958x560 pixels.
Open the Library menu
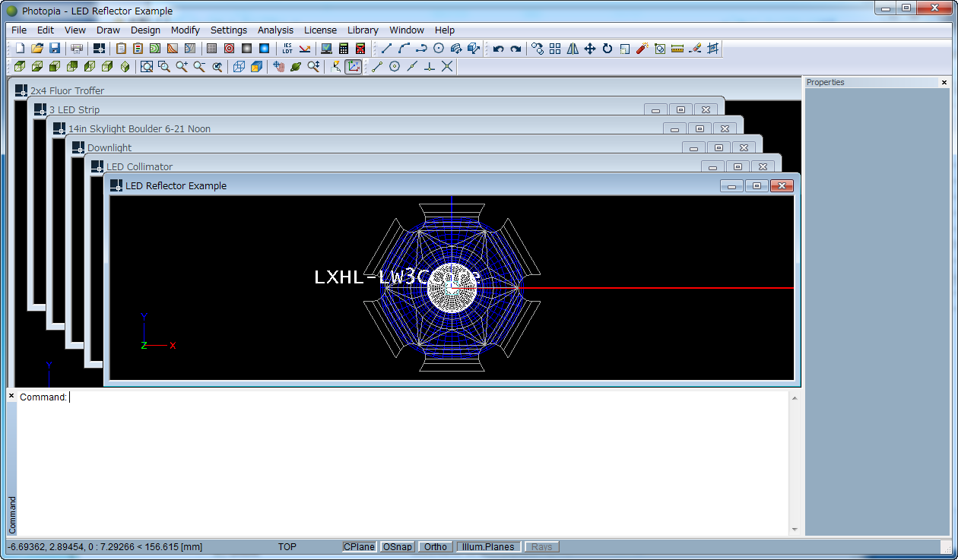coord(363,30)
